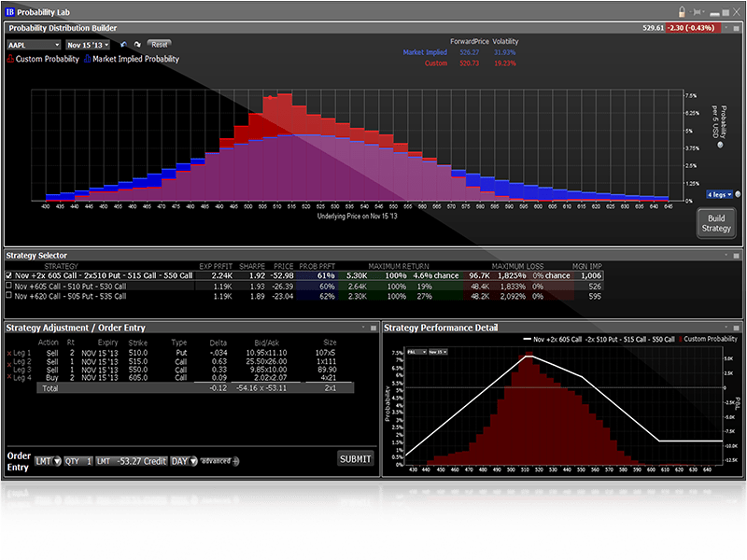Remove Leg 4 with its red X
Viewport: 747px width, 560px height.
click(9, 377)
